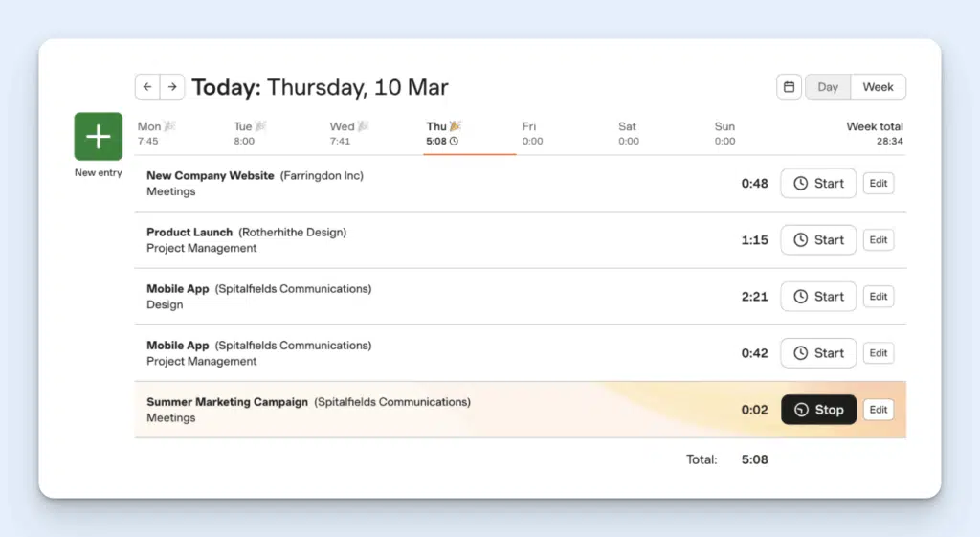Start timer for Mobile App Project Management
The image size is (980, 537).
pyautogui.click(x=818, y=353)
